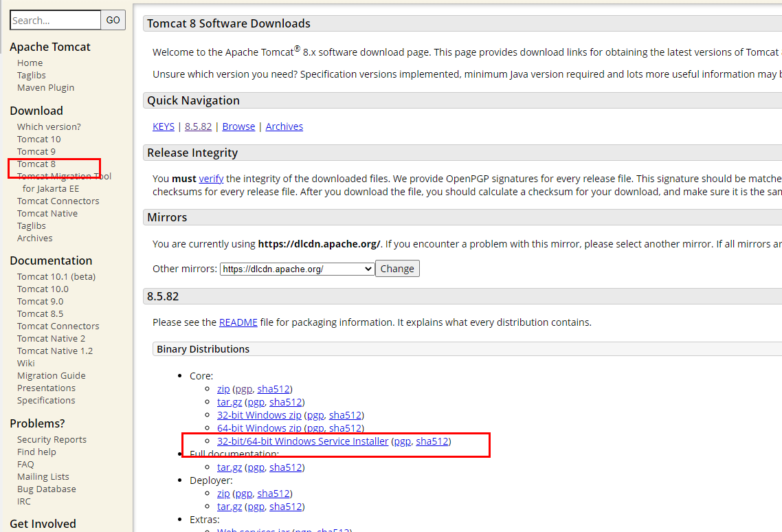The width and height of the screenshot is (782, 532).
Task: Open sha512 for Windows Service Installer
Action: 432,441
